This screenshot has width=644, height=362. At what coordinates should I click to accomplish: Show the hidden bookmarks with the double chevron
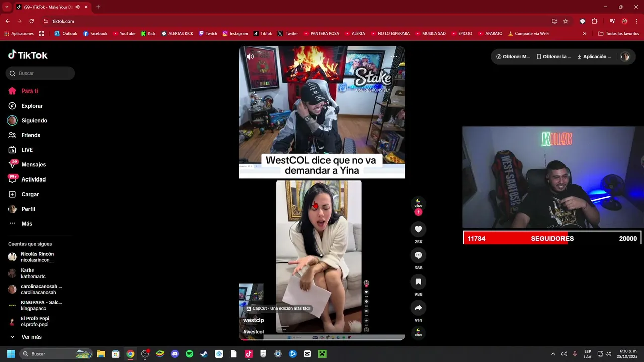click(x=584, y=34)
